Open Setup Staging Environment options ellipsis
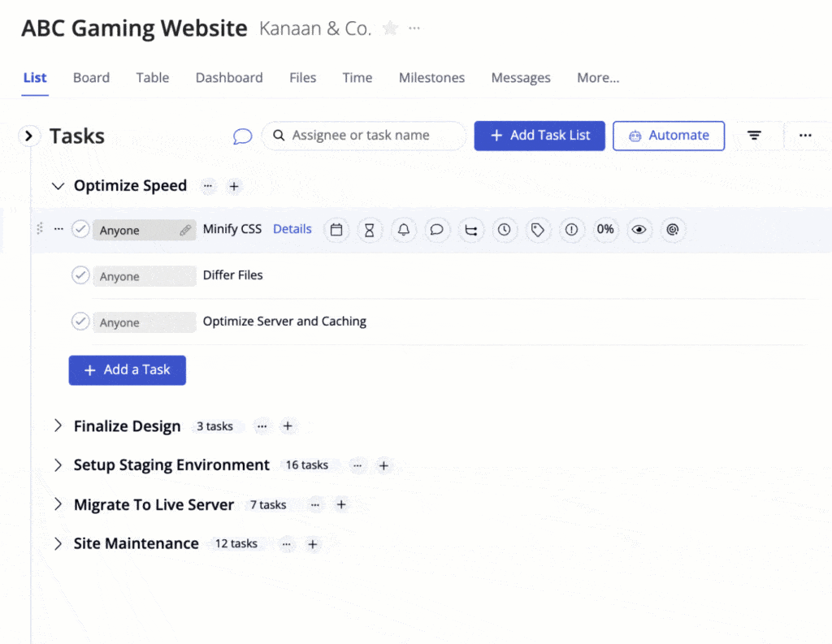The image size is (832, 644). tap(357, 465)
